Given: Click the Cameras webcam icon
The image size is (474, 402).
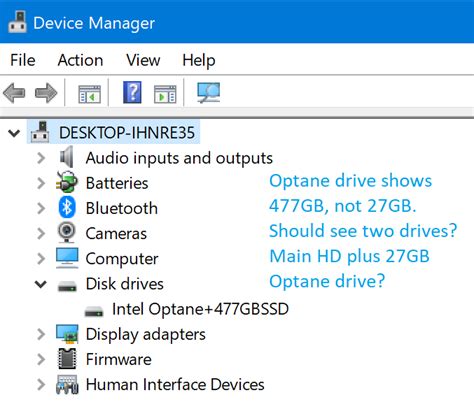Looking at the screenshot, I should point(67,233).
